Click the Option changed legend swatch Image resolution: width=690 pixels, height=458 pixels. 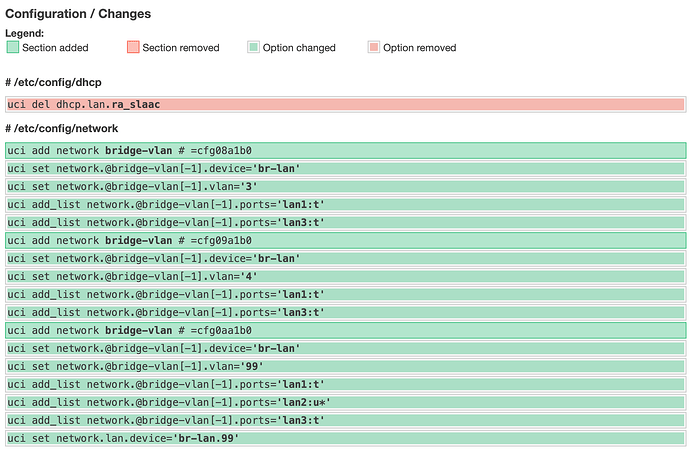click(253, 47)
